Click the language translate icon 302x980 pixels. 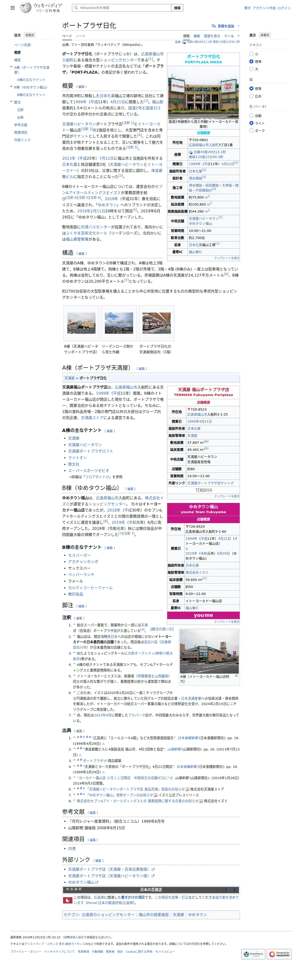click(214, 26)
